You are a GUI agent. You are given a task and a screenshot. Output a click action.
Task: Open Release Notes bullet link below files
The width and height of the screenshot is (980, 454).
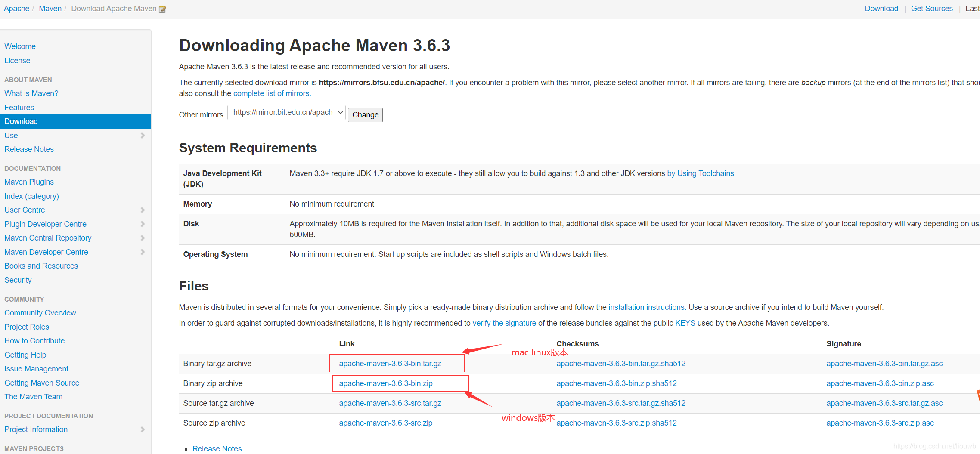click(217, 448)
